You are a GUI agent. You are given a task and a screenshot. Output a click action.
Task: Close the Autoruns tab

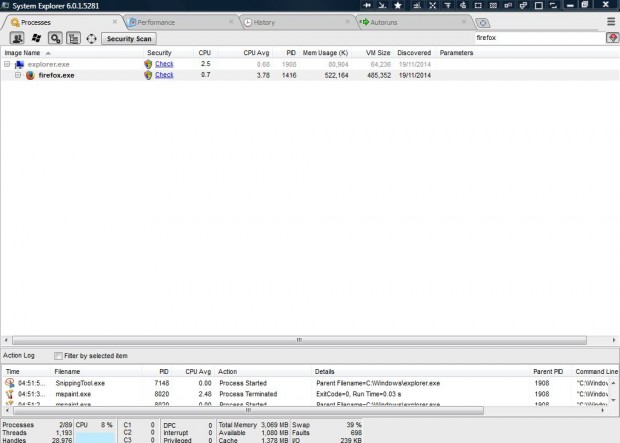click(x=464, y=22)
